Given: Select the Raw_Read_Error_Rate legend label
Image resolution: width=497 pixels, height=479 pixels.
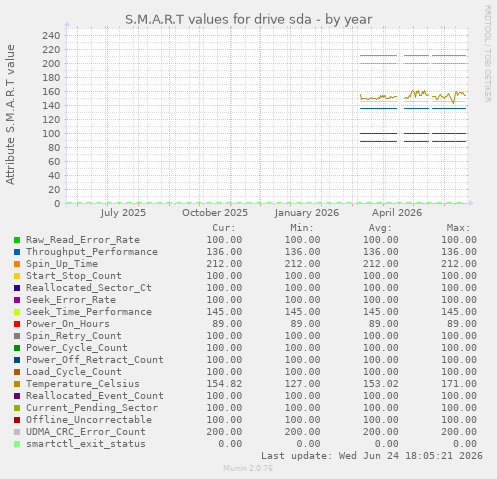Looking at the screenshot, I should coord(83,240).
